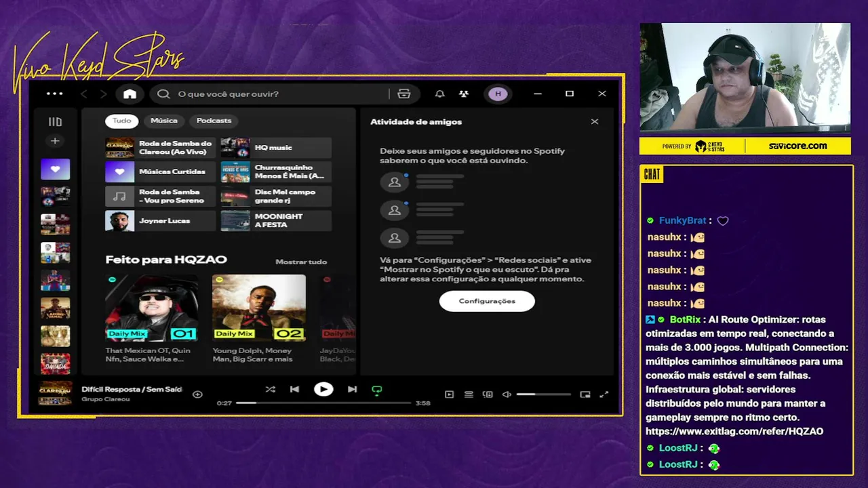Toggle shuffle in player bar
Viewport: 868px width, 488px height.
[x=271, y=389]
